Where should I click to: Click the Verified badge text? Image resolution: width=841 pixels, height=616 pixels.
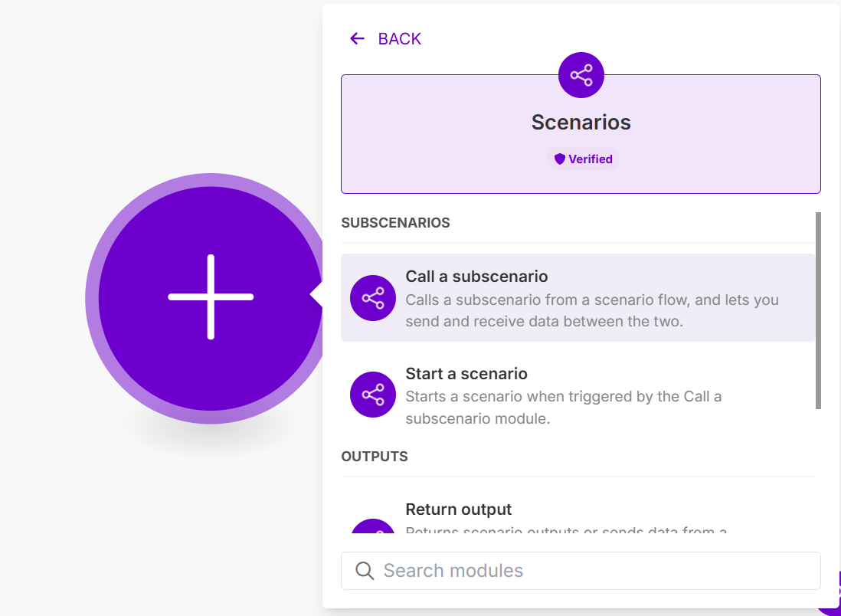(x=590, y=159)
